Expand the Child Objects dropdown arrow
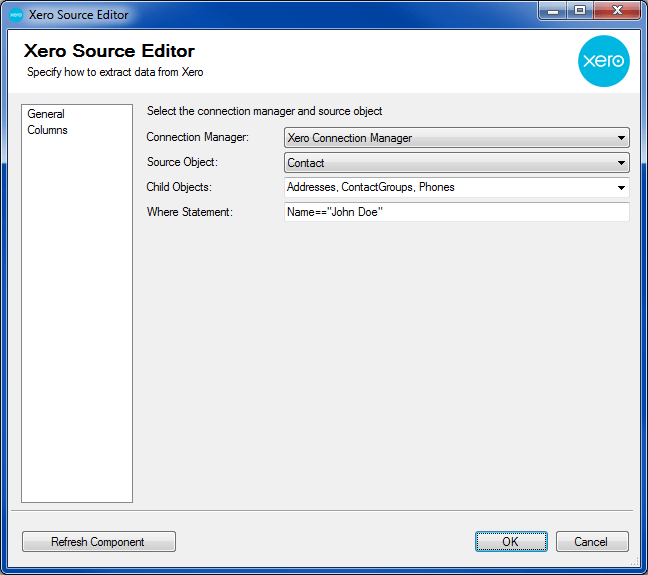The width and height of the screenshot is (648, 575). click(621, 188)
